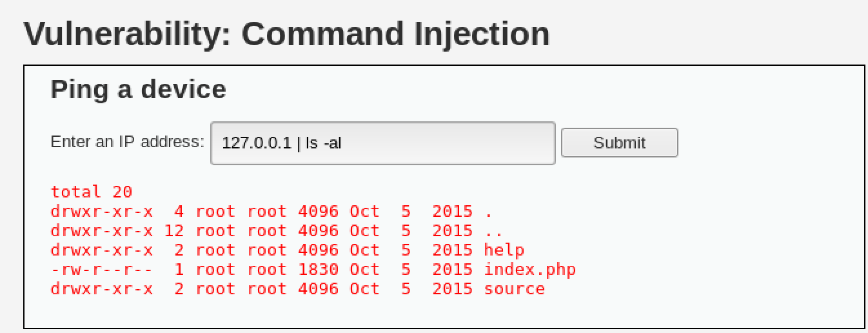Place cursor after 'ls -al' in input
The image size is (868, 333).
pyautogui.click(x=342, y=143)
